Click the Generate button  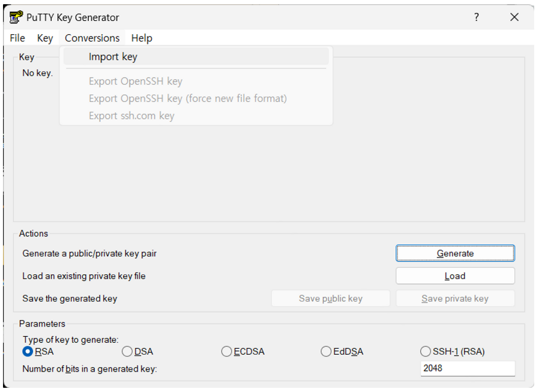click(455, 253)
